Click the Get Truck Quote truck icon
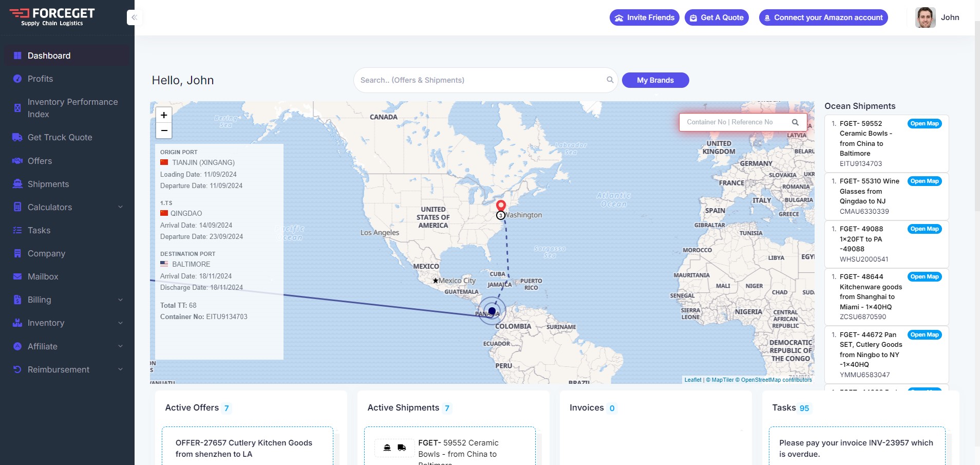980x465 pixels. (17, 137)
